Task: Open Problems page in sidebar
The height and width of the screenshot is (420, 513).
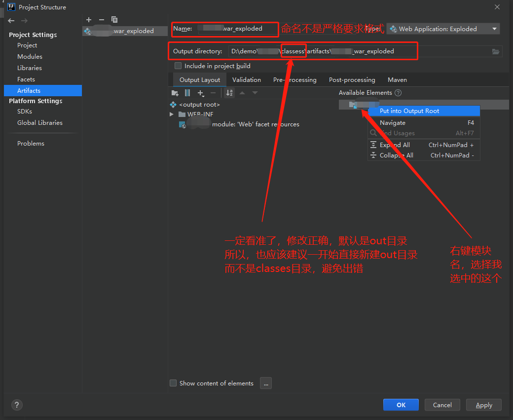Action: (x=31, y=144)
